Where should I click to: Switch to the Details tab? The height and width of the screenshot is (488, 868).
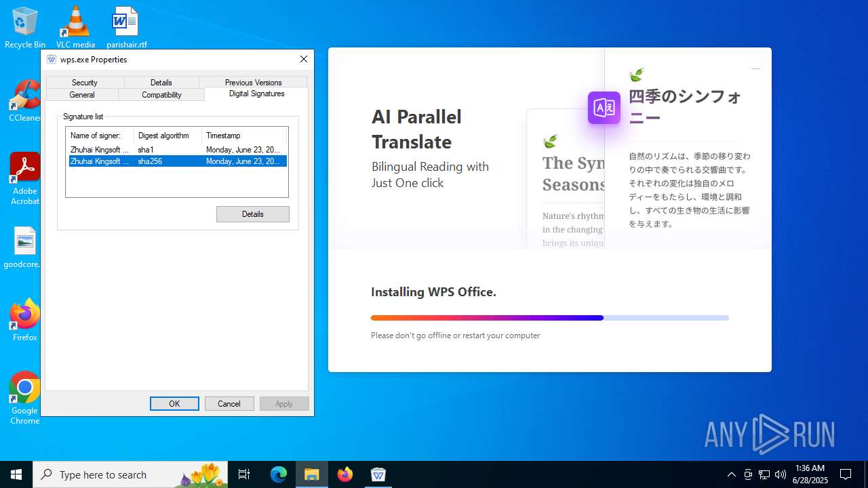(161, 83)
